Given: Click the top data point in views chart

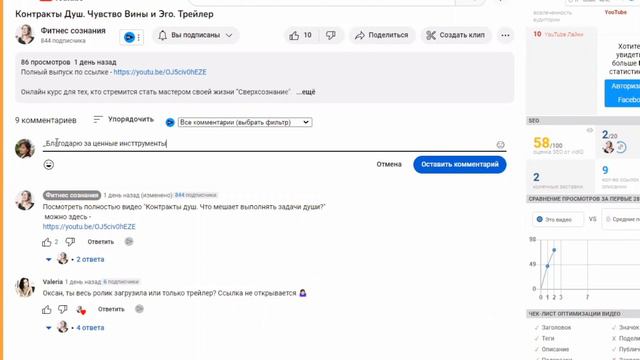Looking at the screenshot, I should (554, 250).
